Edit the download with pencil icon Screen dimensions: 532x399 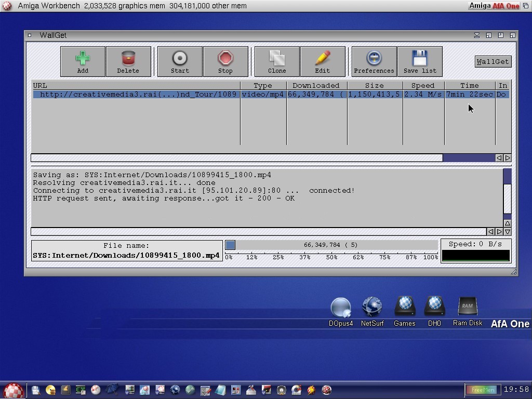[323, 61]
